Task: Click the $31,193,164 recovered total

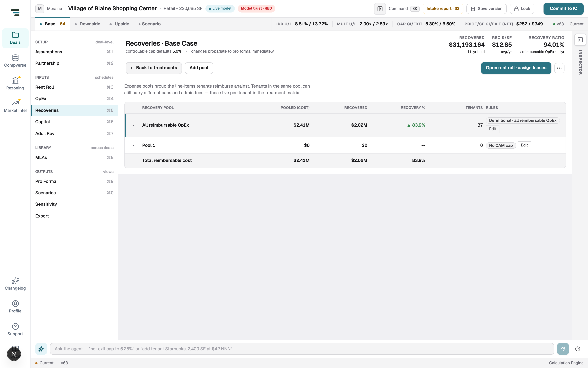Action: (467, 45)
